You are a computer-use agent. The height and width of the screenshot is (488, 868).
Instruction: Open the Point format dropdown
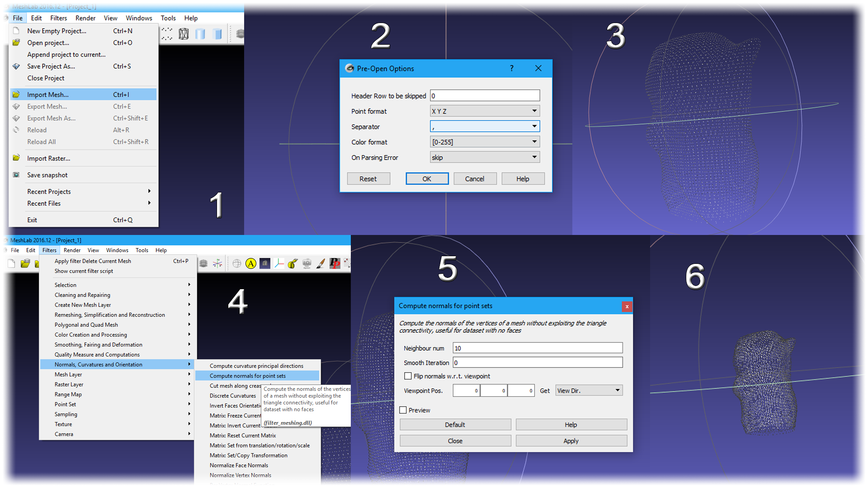(x=485, y=111)
